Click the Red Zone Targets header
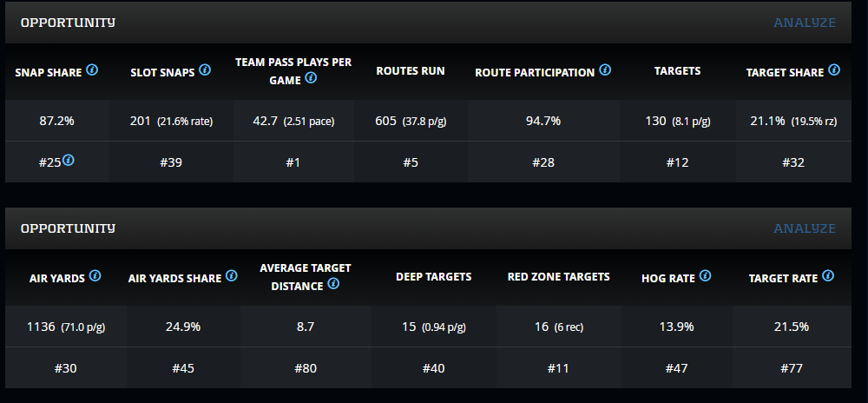868x403 pixels. [x=558, y=277]
